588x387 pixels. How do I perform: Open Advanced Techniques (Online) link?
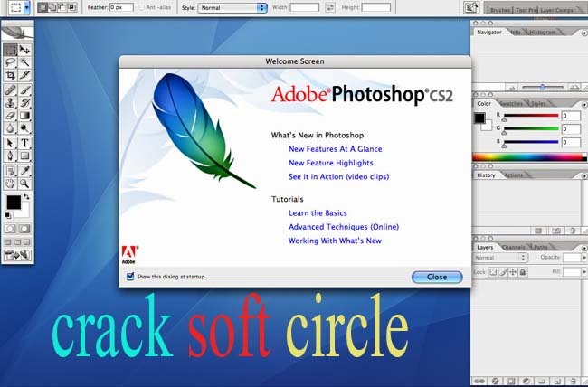click(x=344, y=227)
